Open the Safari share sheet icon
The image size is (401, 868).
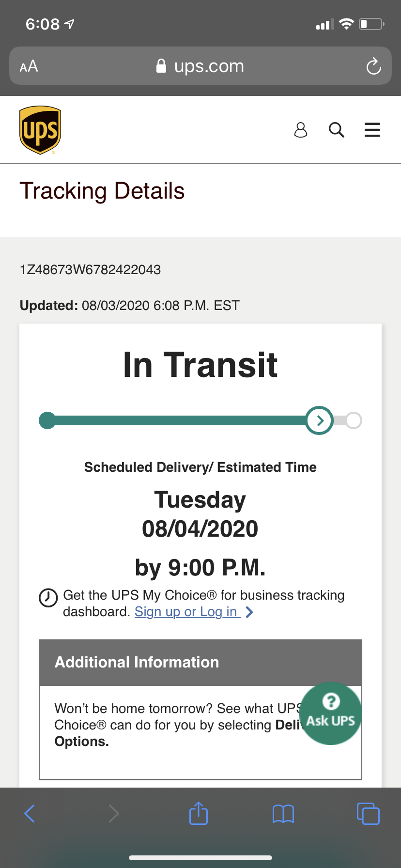(x=199, y=813)
